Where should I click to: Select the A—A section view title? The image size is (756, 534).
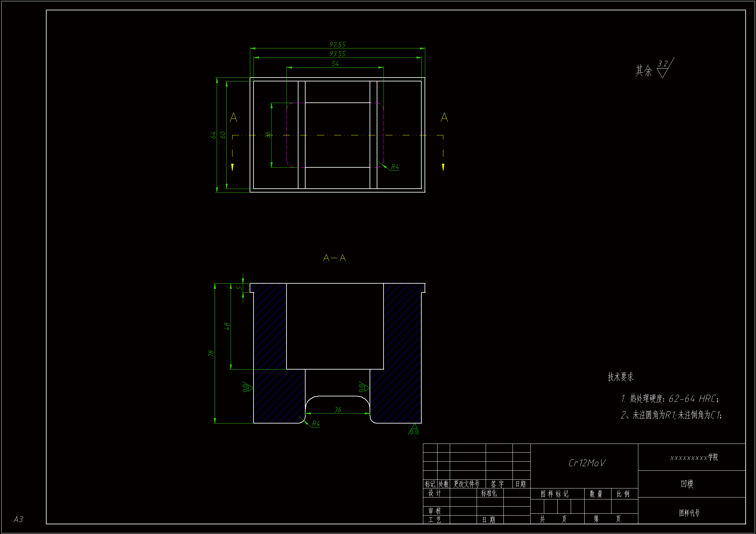(x=335, y=258)
